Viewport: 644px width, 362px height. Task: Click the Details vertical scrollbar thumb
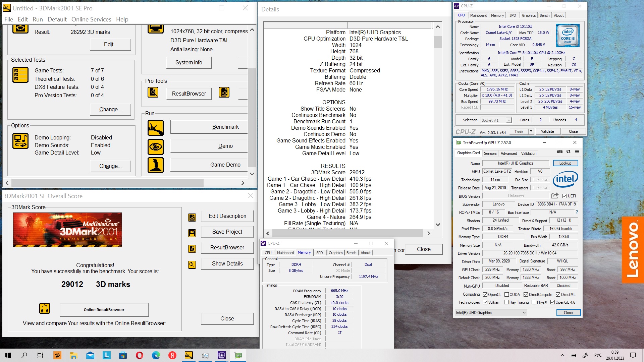click(438, 42)
